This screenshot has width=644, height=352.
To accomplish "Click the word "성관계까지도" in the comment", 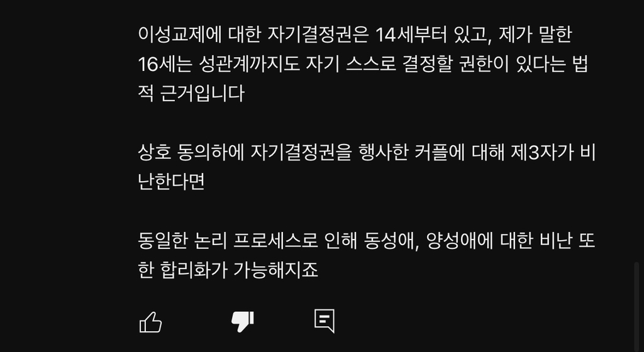I will coord(249,64).
